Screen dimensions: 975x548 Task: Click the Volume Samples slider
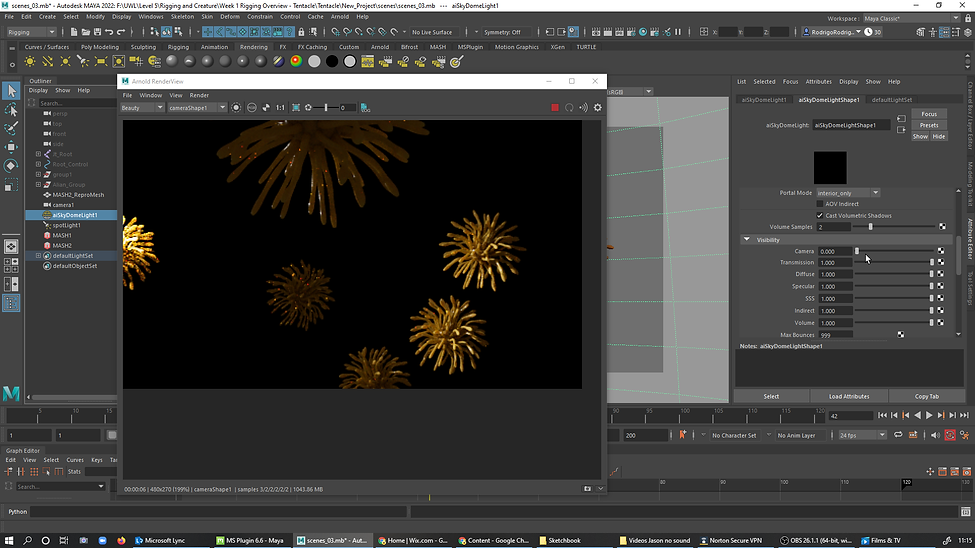click(x=894, y=227)
